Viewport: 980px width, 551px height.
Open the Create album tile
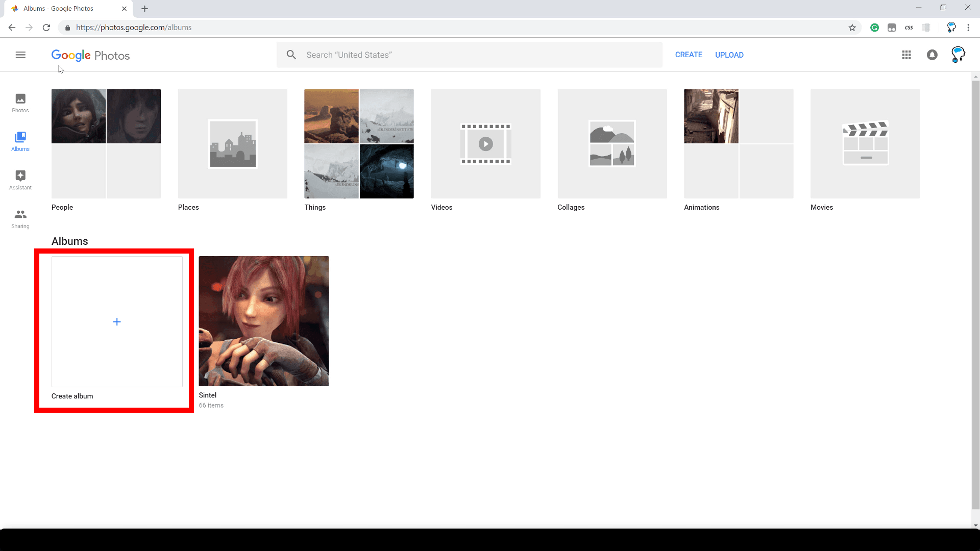116,321
